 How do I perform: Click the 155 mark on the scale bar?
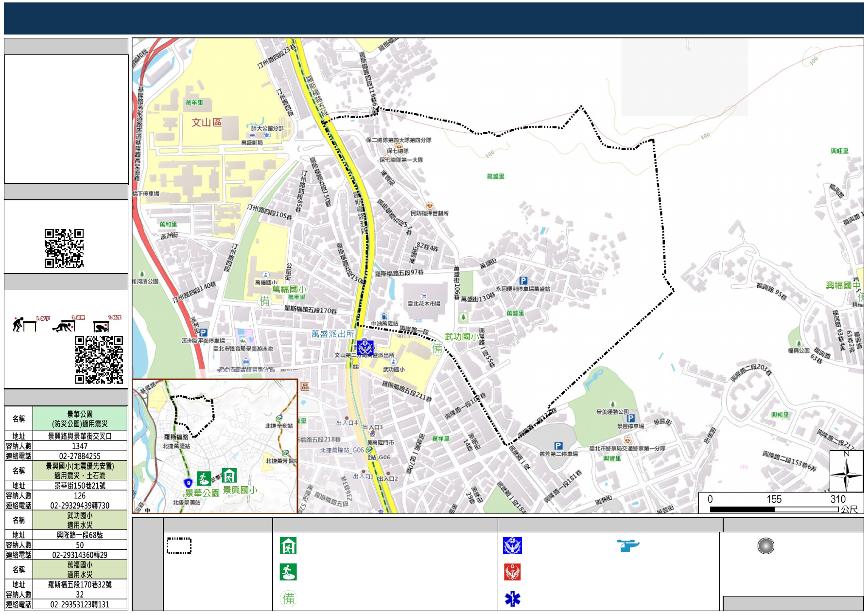774,499
